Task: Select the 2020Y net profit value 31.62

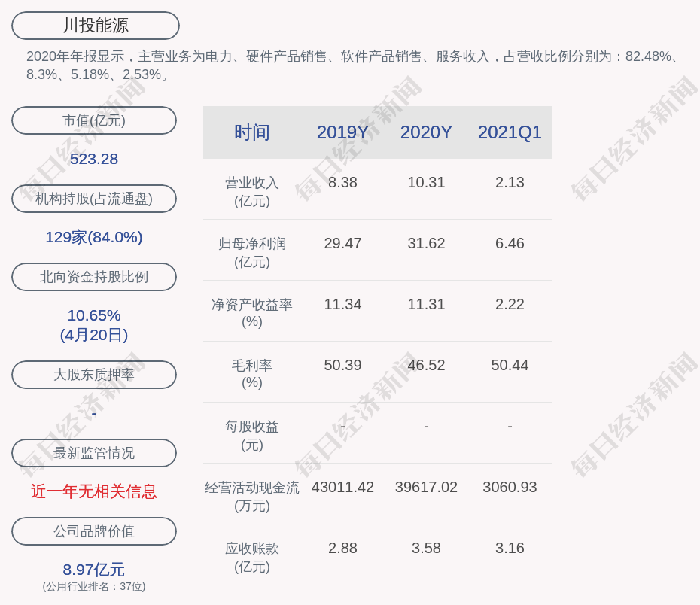Action: [426, 243]
